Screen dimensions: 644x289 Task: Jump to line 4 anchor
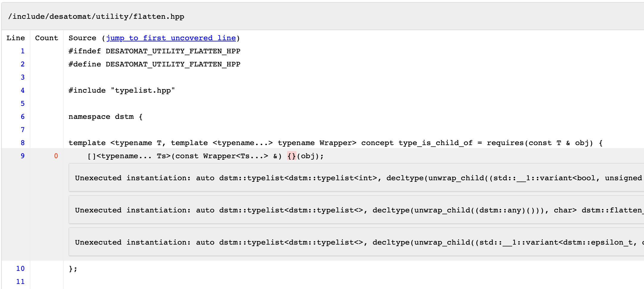click(23, 90)
